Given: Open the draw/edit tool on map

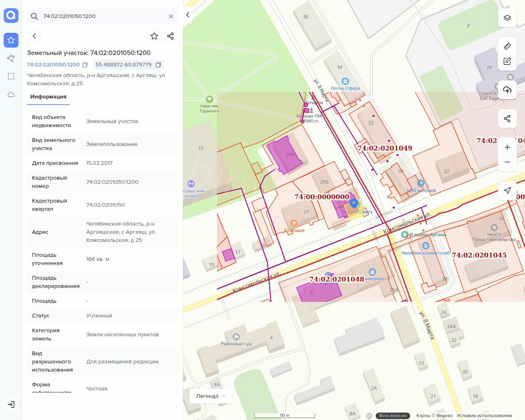Looking at the screenshot, I should point(507,61).
